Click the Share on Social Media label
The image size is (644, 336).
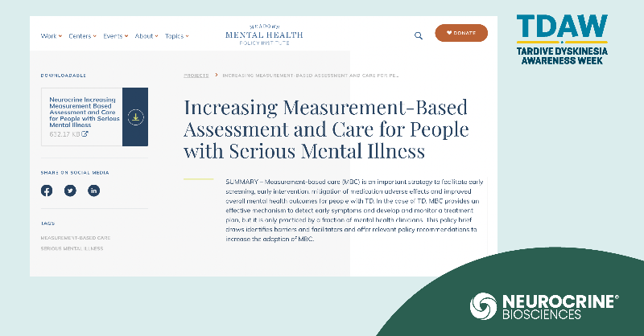(x=75, y=173)
